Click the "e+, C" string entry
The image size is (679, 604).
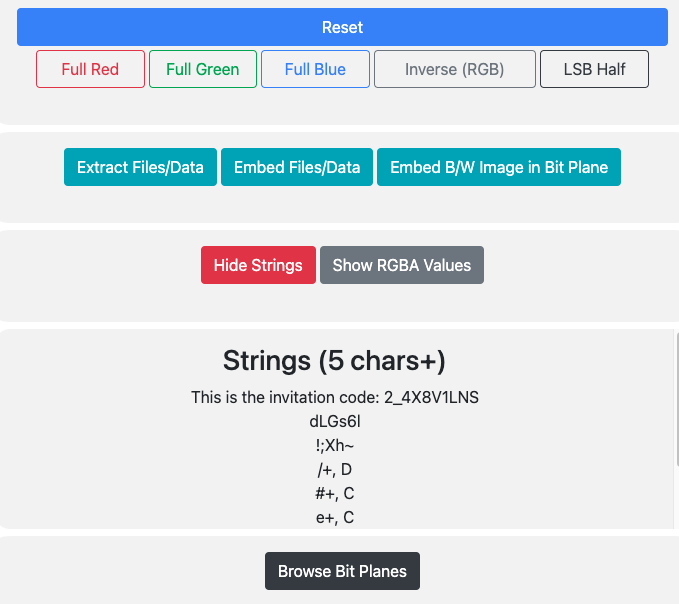335,517
